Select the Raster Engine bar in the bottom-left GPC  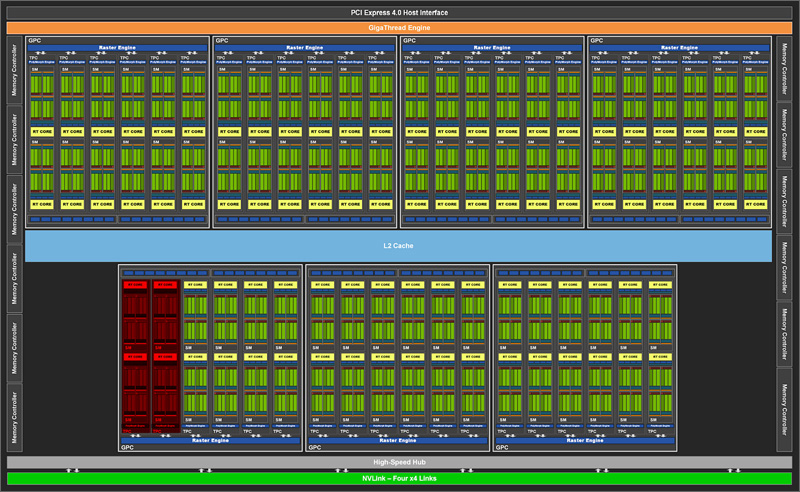pos(210,440)
